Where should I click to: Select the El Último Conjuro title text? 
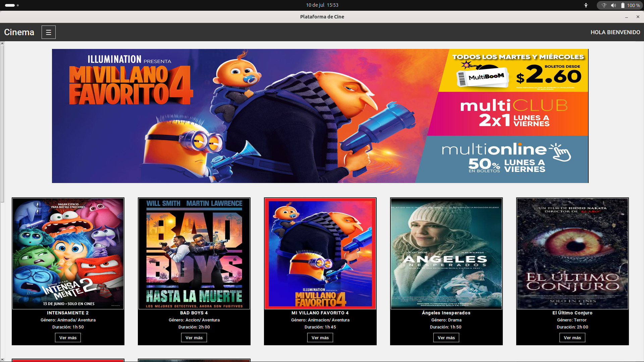point(572,313)
